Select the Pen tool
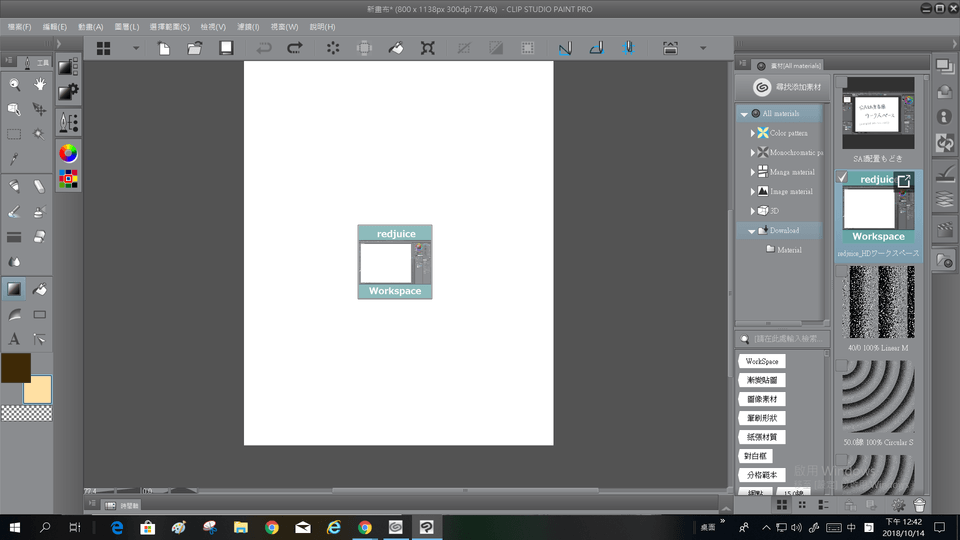The image size is (960, 540). pyautogui.click(x=14, y=186)
